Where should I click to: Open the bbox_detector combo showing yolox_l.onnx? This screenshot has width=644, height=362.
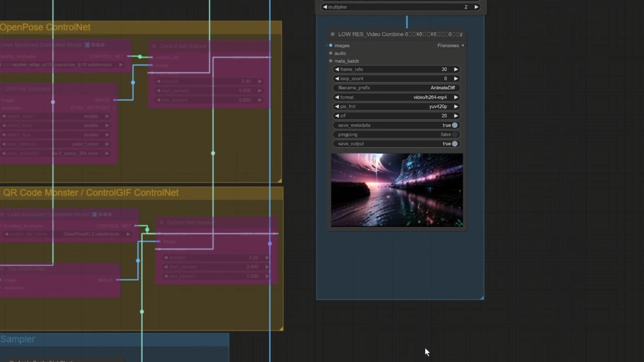pyautogui.click(x=55, y=144)
